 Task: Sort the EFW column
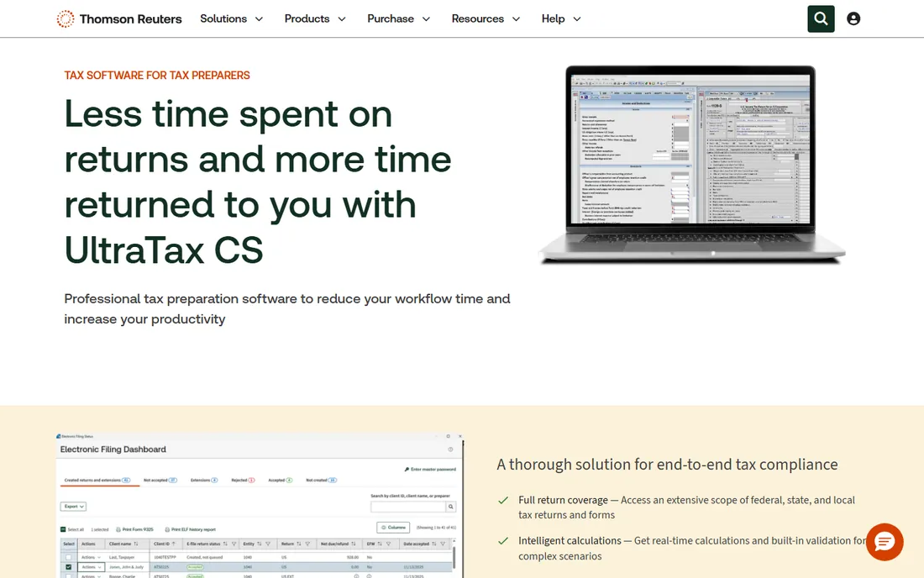coord(380,544)
